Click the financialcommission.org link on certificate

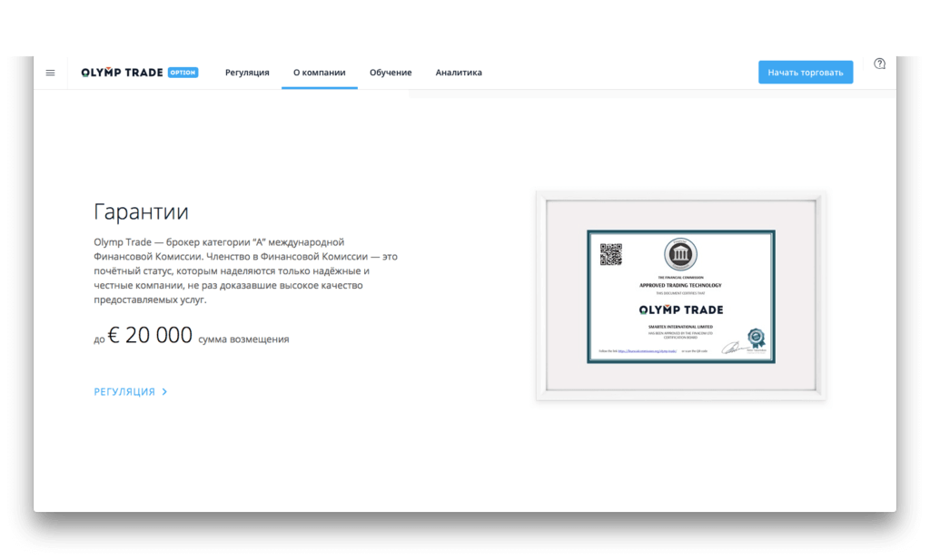click(x=651, y=349)
